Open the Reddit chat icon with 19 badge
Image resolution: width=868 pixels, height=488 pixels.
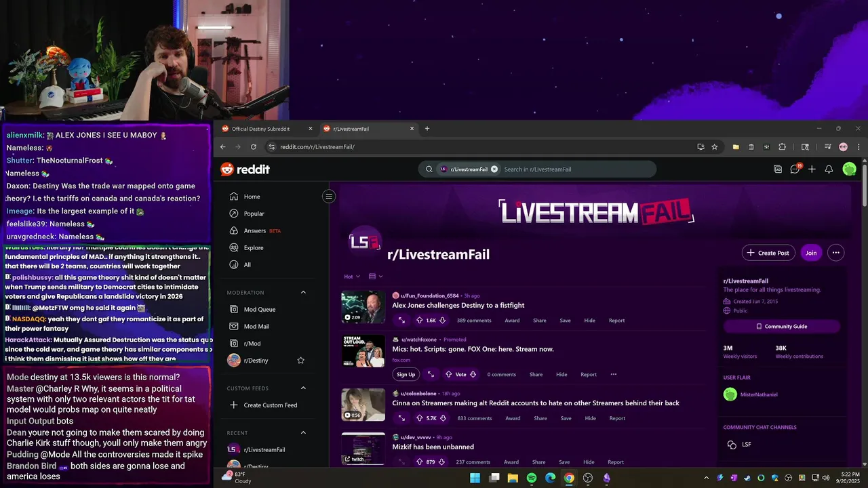pyautogui.click(x=795, y=169)
